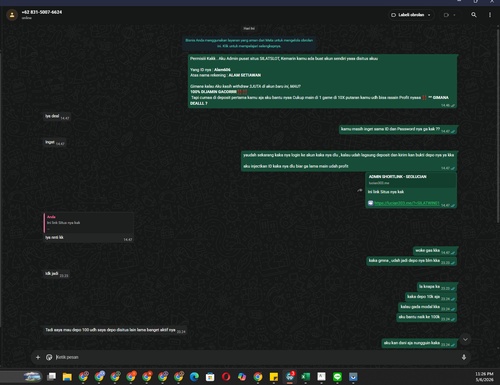Open Excel from the taskbar
Screen dimensions: 500x385
coord(305,377)
